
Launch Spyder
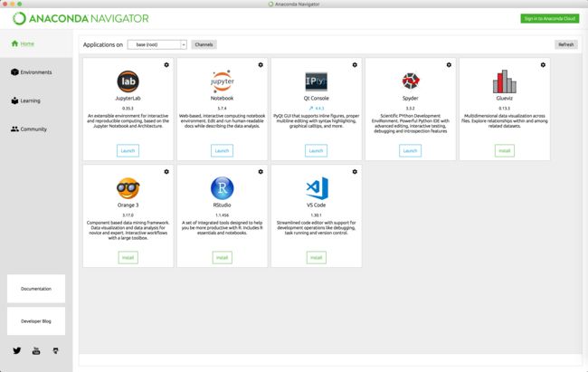tap(411, 150)
